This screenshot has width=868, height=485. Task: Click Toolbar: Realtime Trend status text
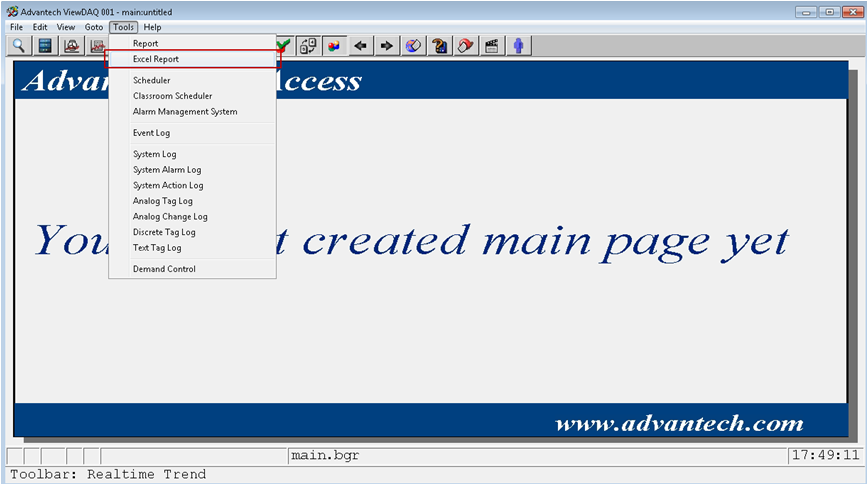(x=108, y=474)
